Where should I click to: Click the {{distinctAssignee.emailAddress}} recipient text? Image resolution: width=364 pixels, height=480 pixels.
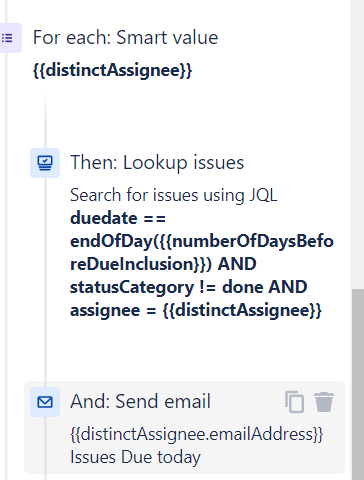pyautogui.click(x=197, y=434)
